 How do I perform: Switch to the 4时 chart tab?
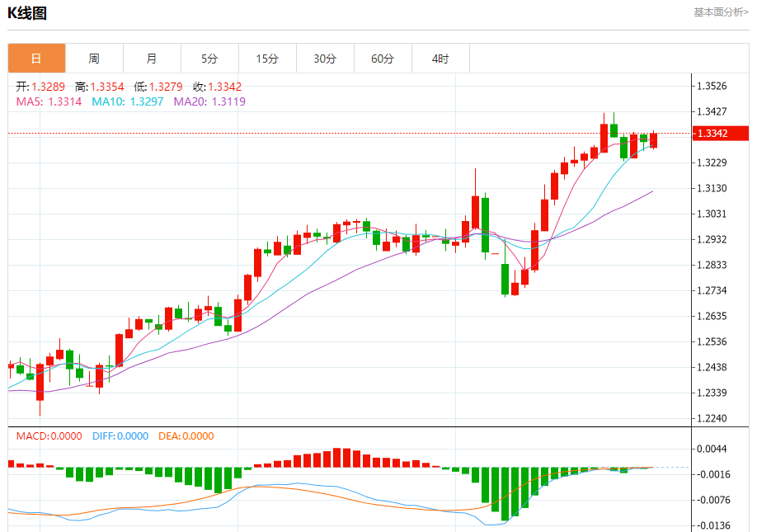pyautogui.click(x=440, y=59)
